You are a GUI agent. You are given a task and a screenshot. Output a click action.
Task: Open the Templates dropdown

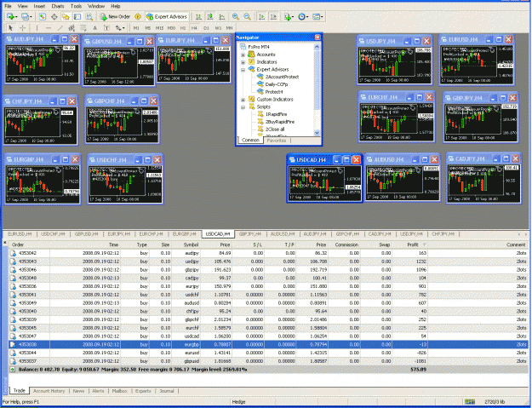[317, 16]
